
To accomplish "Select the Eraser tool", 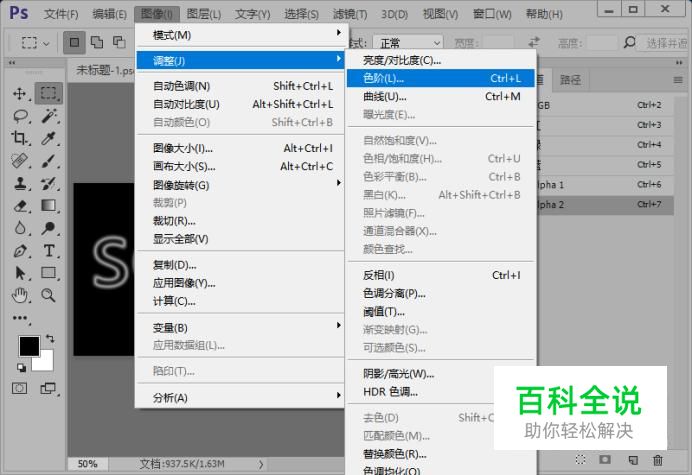I will tap(20, 206).
